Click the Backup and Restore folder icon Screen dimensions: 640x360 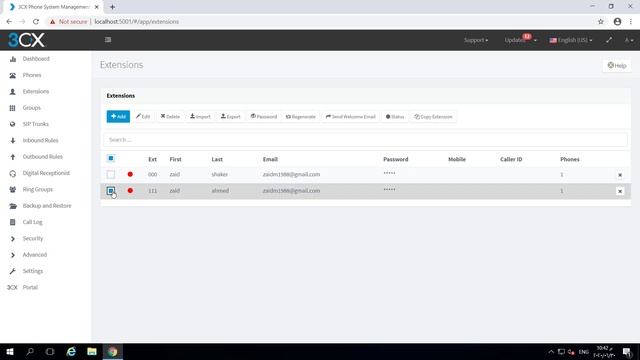click(13, 206)
